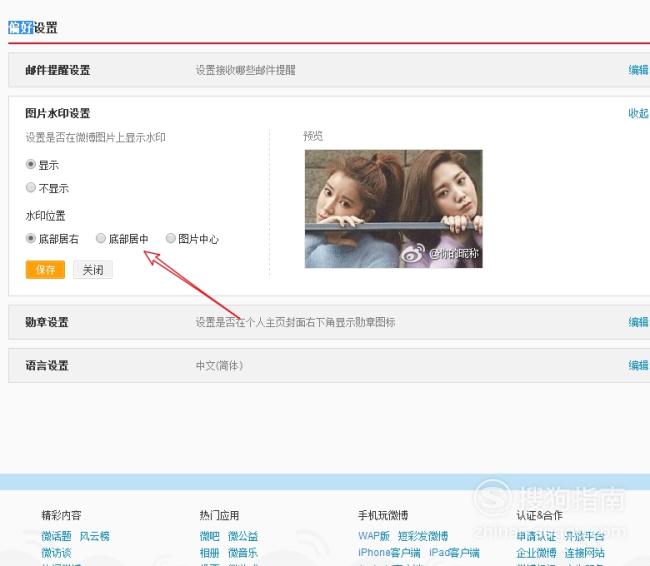Choose 底部居中 watermark position
The width and height of the screenshot is (650, 566).
click(x=101, y=238)
